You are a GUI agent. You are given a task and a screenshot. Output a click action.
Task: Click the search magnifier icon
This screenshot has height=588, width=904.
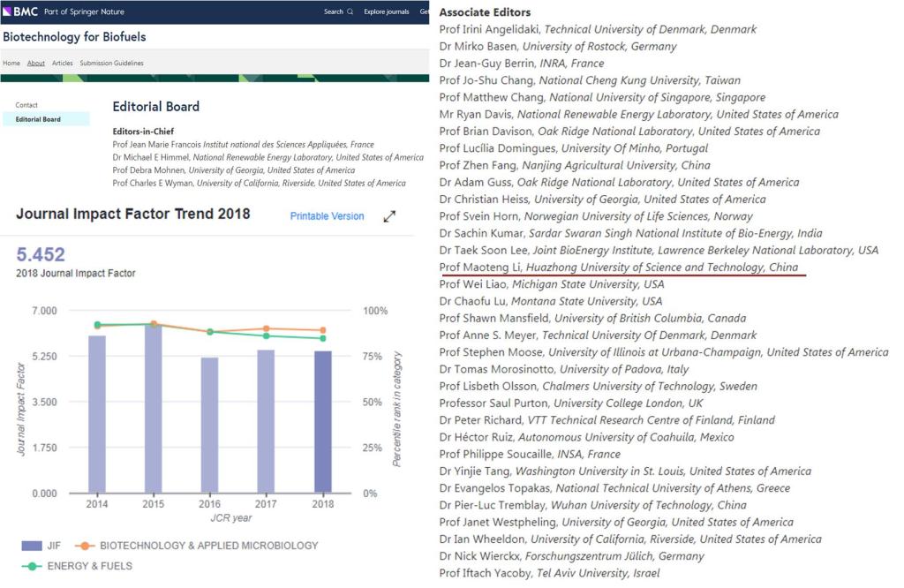coord(350,11)
